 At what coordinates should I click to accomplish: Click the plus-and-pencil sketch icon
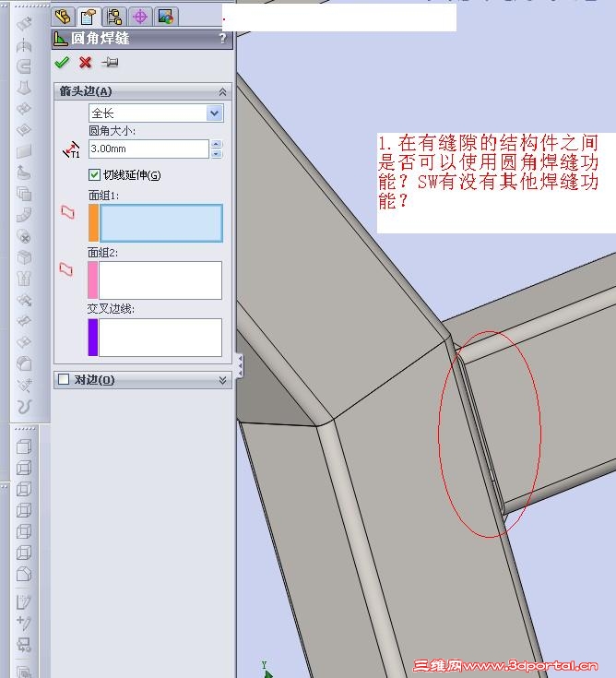(x=24, y=623)
